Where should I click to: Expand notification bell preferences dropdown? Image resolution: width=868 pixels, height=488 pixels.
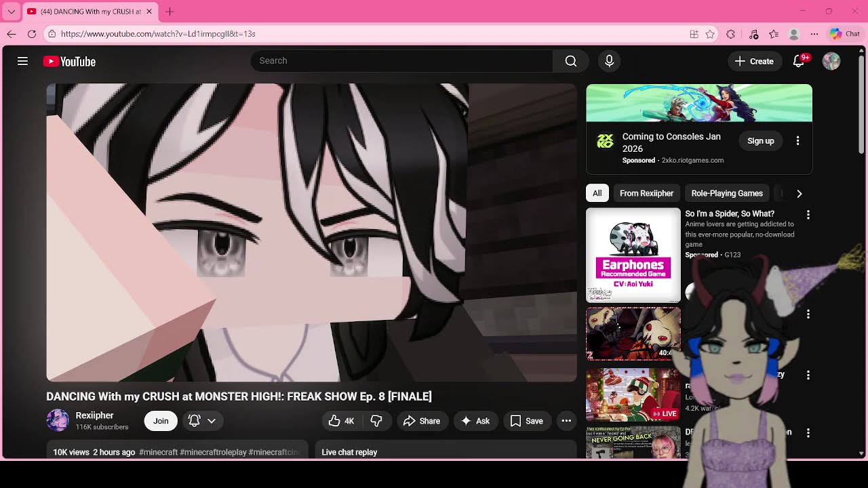(x=202, y=421)
